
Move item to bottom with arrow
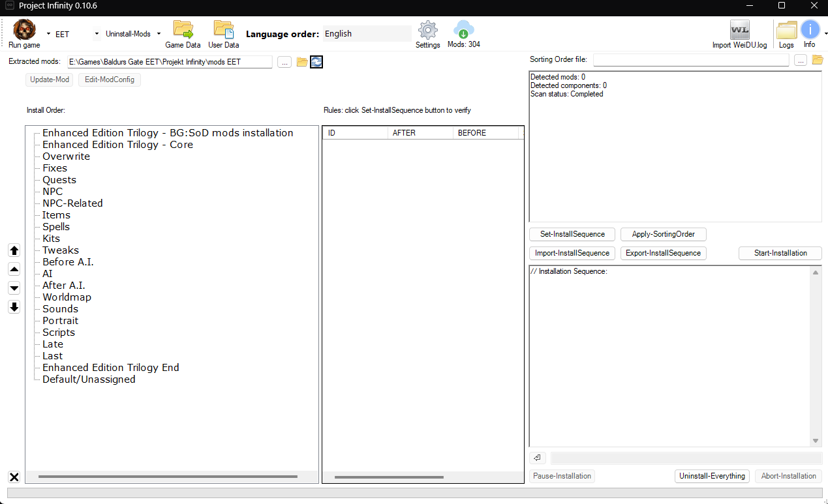[14, 307]
